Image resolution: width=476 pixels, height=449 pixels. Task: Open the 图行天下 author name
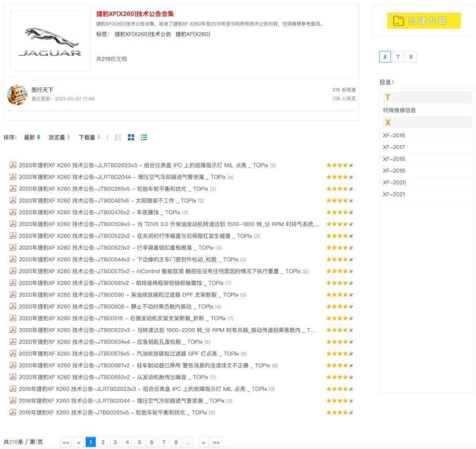[42, 90]
